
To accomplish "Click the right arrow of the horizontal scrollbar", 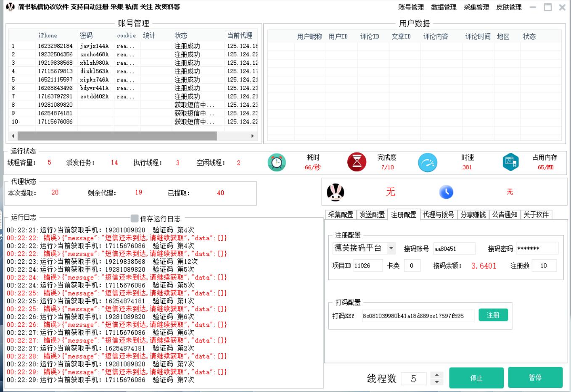I will 253,136.
